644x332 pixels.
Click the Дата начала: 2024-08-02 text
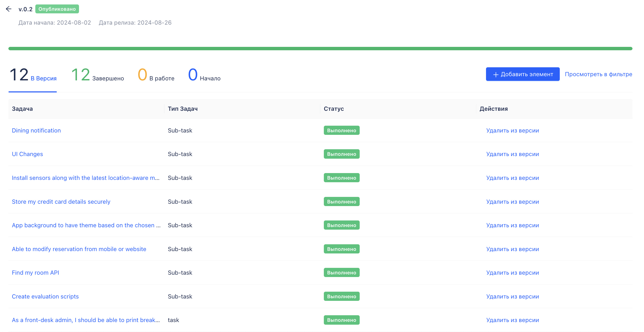tap(55, 23)
